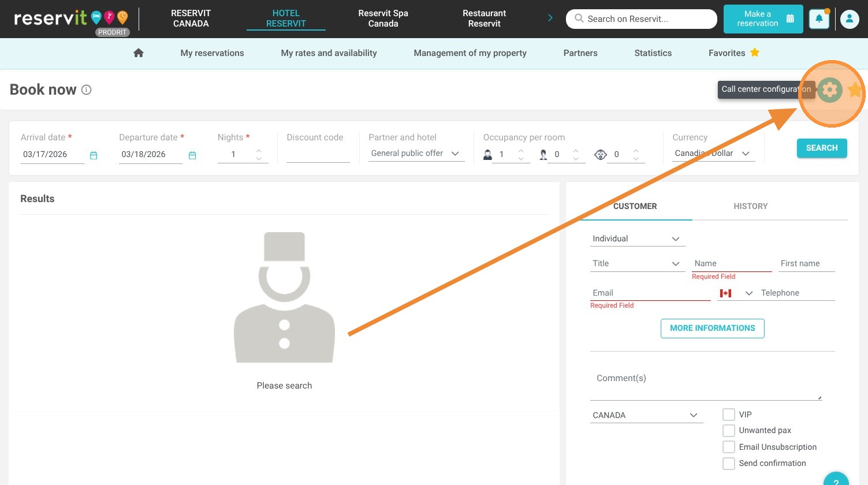Click the child occupancy icon

click(x=543, y=154)
